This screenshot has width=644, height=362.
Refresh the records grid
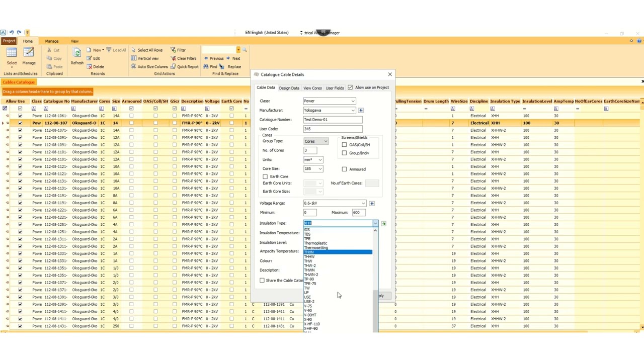(x=77, y=56)
